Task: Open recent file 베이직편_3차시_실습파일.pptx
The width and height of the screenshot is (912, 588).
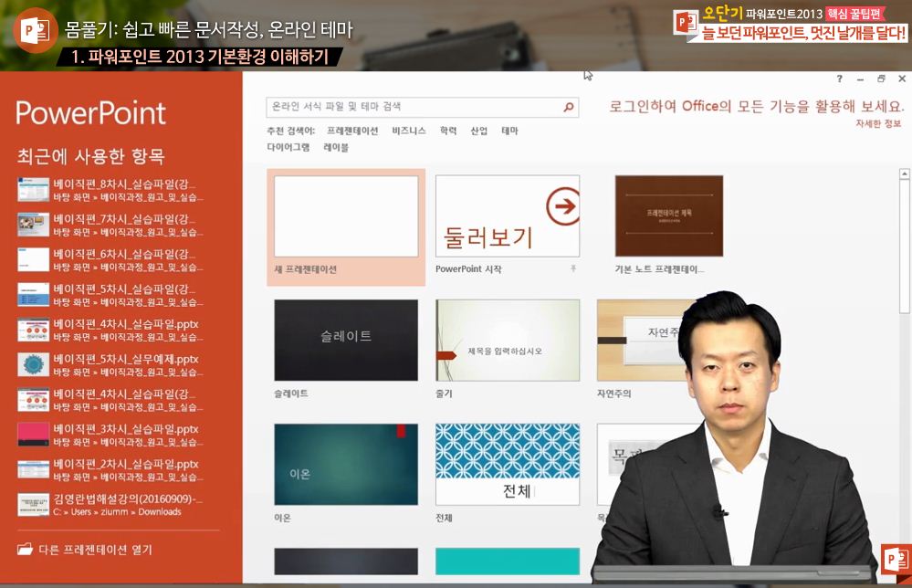Action: (x=110, y=435)
